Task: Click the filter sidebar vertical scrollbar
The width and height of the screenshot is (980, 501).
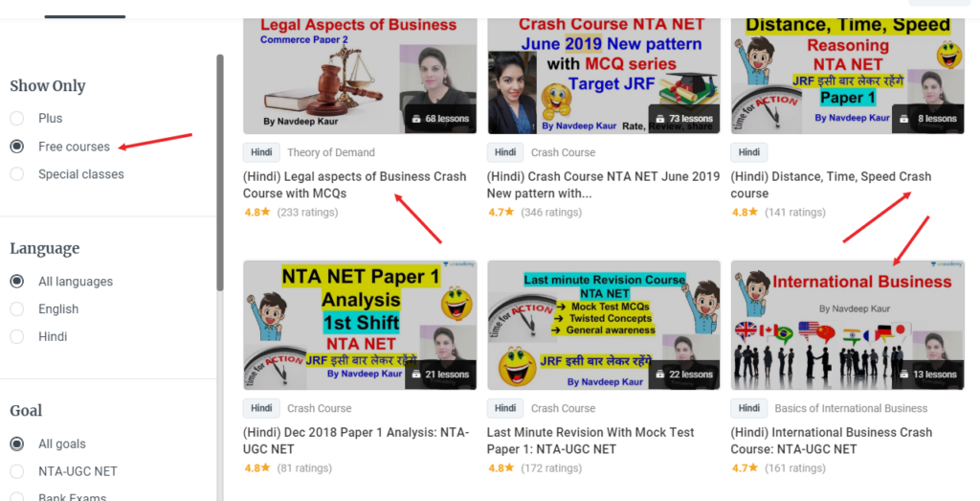Action: [220, 172]
